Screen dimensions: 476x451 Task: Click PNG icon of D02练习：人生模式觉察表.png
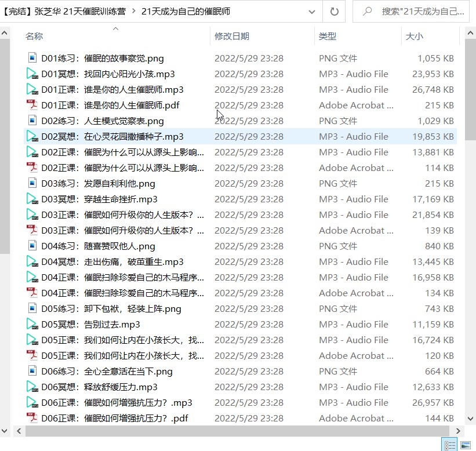click(x=32, y=121)
